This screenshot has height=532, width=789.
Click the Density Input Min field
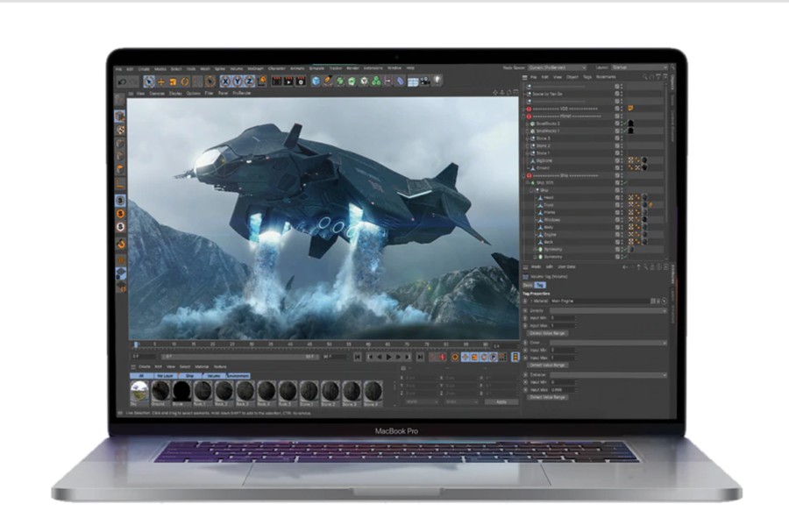562,318
